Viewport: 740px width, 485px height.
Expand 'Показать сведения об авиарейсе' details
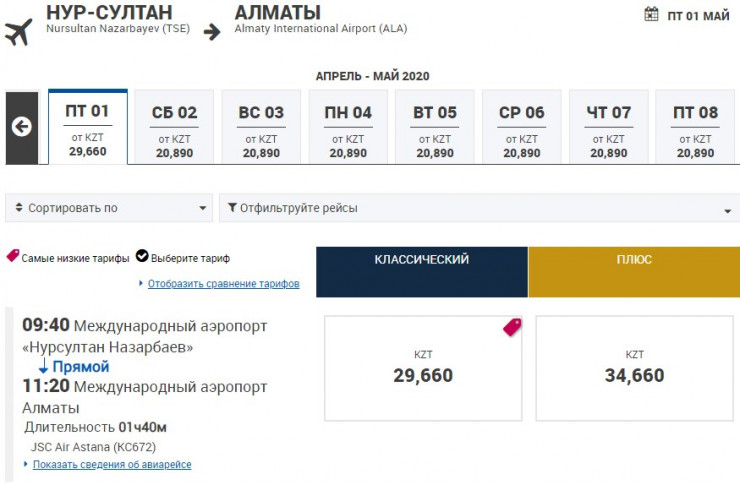[x=112, y=465]
